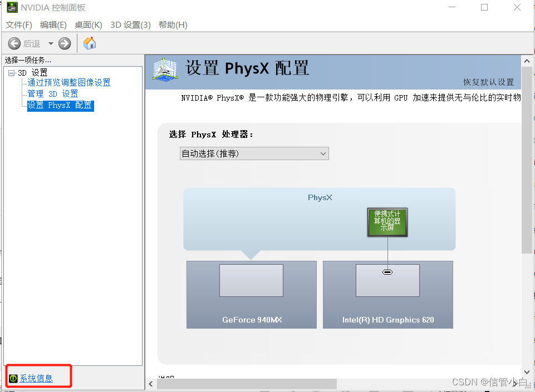
Task: Click the Forward arrow icon
Action: point(65,43)
